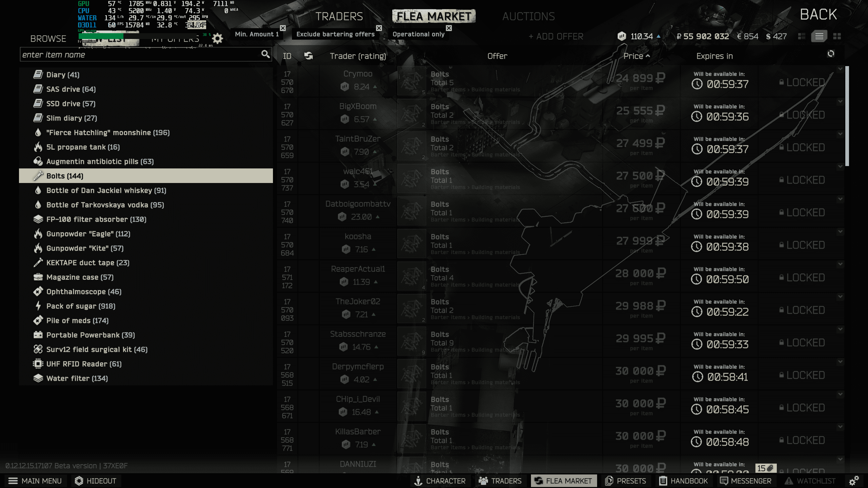The image size is (868, 488).
Task: Select Bolts (144) in the wishlist
Action: (146, 176)
